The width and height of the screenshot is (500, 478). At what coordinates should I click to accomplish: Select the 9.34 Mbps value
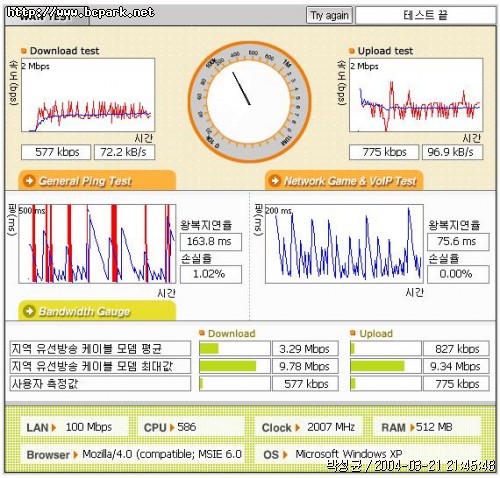point(456,366)
